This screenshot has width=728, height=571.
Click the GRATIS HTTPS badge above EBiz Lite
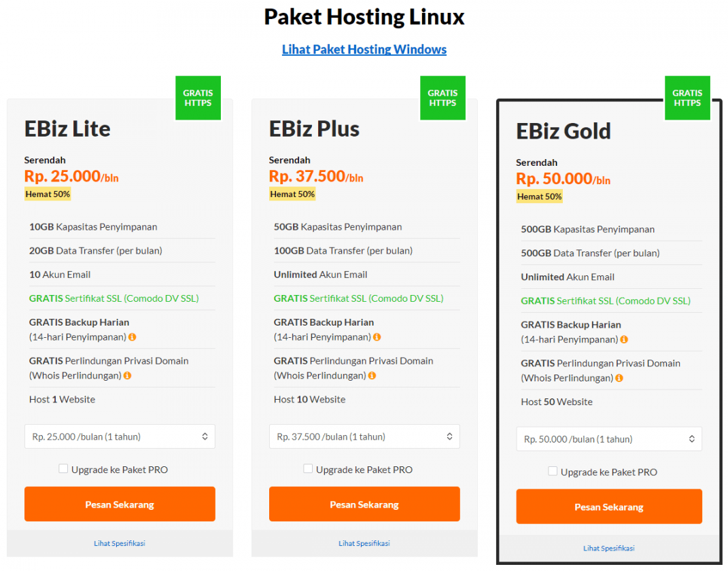tap(198, 97)
